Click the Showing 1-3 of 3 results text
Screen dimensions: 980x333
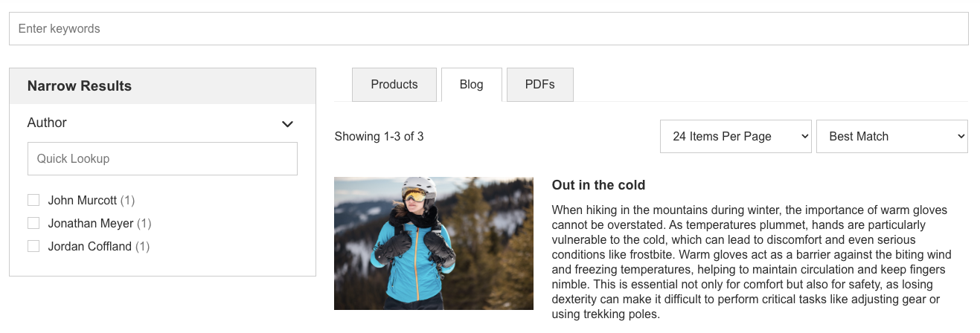point(379,137)
